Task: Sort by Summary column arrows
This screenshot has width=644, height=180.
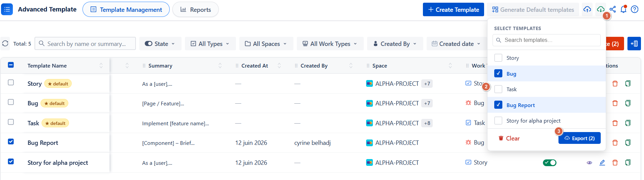Action: pyautogui.click(x=220, y=66)
